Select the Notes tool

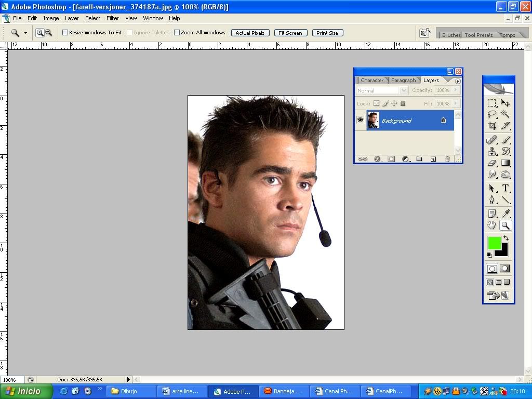point(491,214)
